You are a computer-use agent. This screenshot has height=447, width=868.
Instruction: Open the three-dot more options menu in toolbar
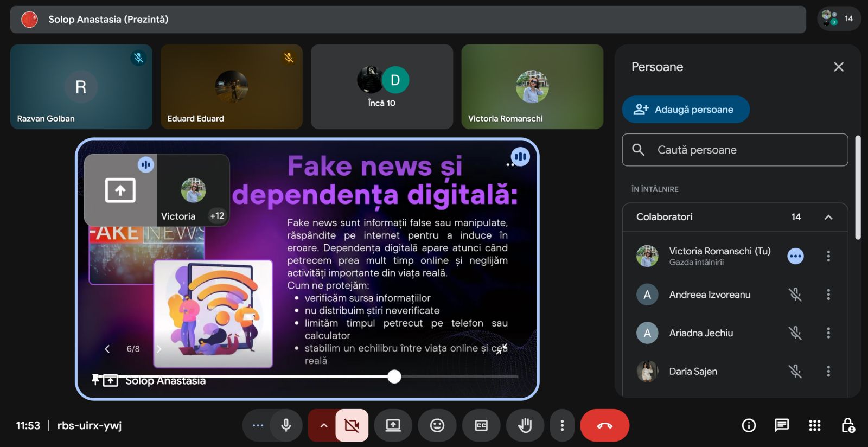(x=562, y=426)
